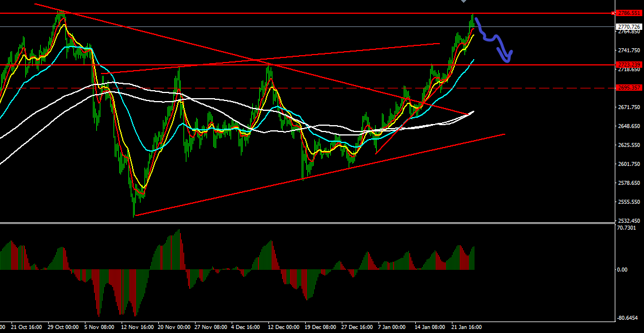Click the 21 Jan 16:00 time label
This screenshot has height=333, width=644.
coord(467,327)
